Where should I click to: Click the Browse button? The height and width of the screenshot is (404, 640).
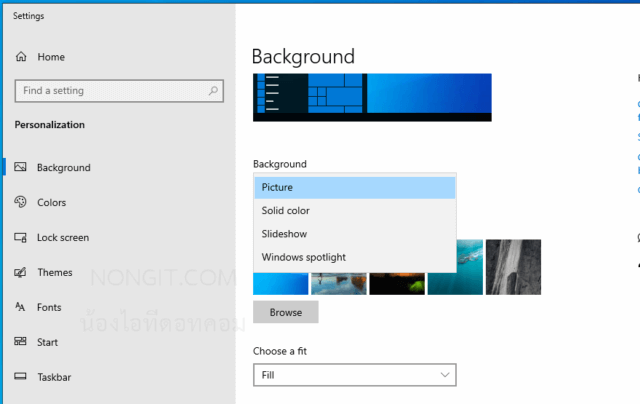286,312
